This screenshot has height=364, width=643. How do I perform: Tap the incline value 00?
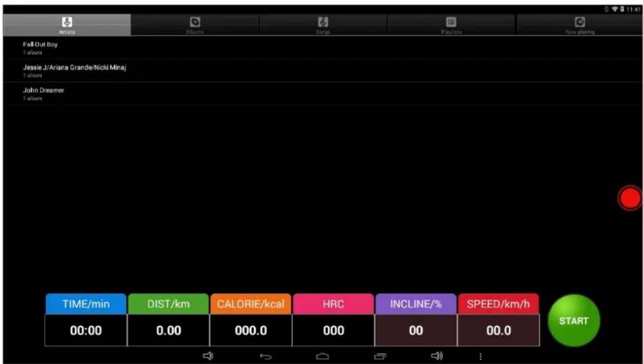coord(416,331)
